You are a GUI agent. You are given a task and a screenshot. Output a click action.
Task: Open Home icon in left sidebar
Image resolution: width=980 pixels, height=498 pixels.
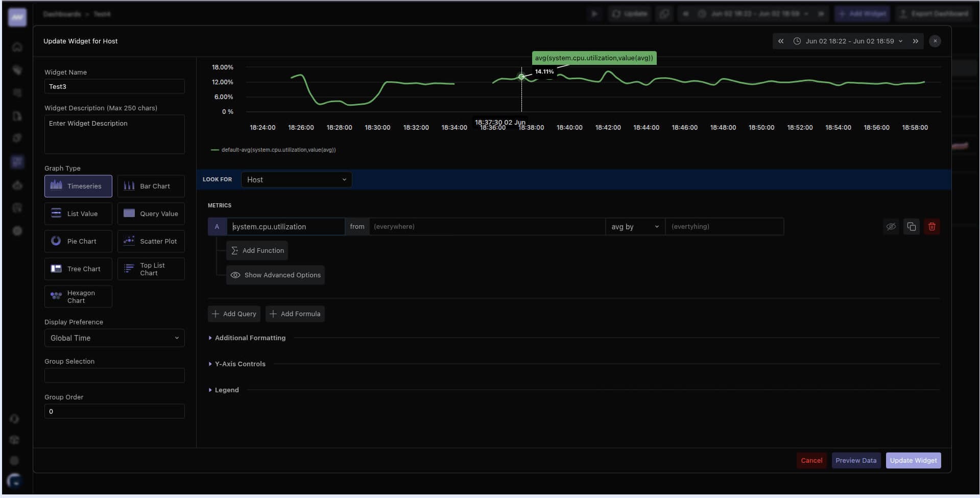17,47
